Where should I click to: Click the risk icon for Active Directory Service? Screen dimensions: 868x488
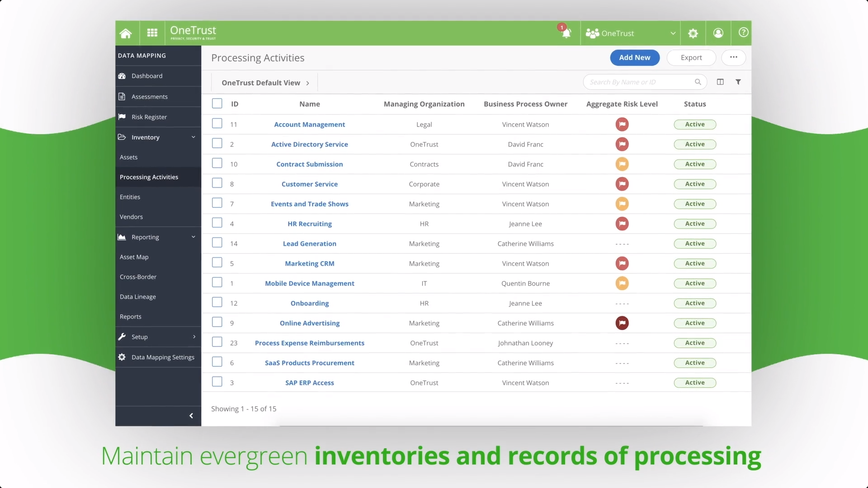(x=622, y=144)
